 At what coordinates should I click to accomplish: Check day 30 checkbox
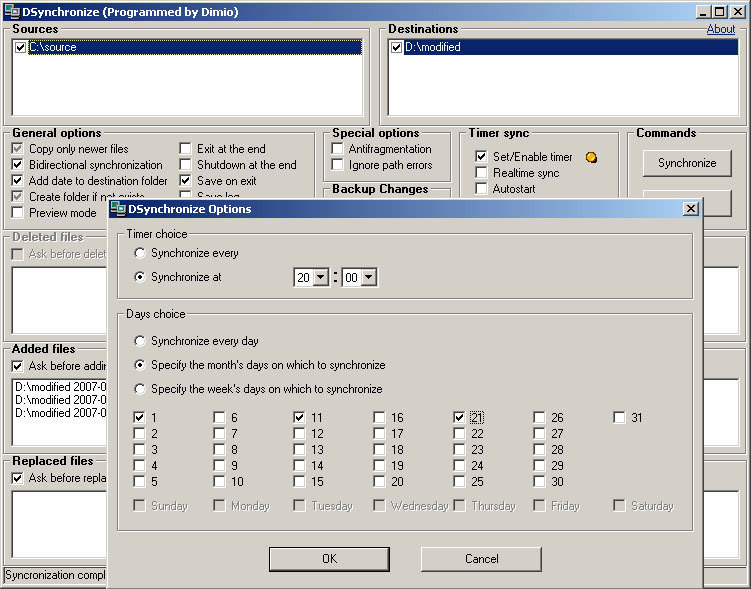pyautogui.click(x=539, y=481)
